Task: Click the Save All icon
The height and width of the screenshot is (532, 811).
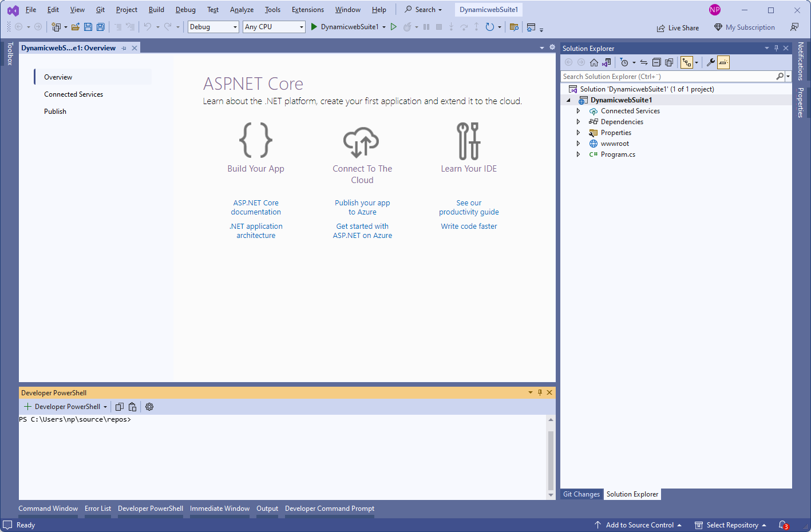Action: click(101, 27)
